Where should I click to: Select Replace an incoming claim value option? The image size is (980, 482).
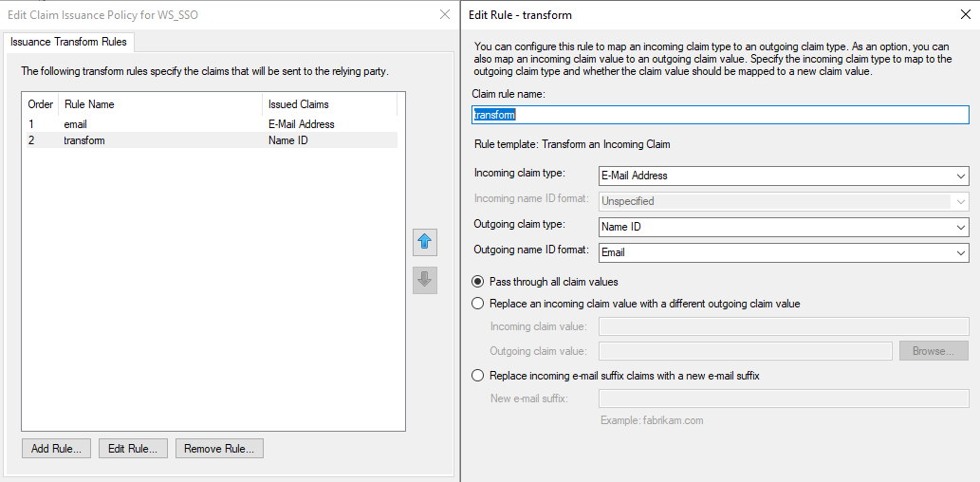[x=478, y=304]
